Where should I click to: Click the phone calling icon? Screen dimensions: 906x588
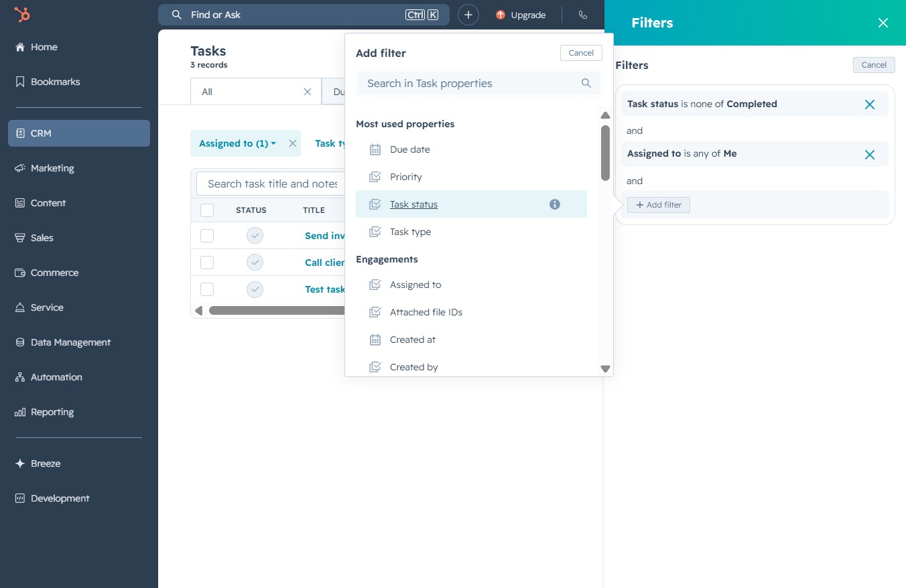[583, 15]
